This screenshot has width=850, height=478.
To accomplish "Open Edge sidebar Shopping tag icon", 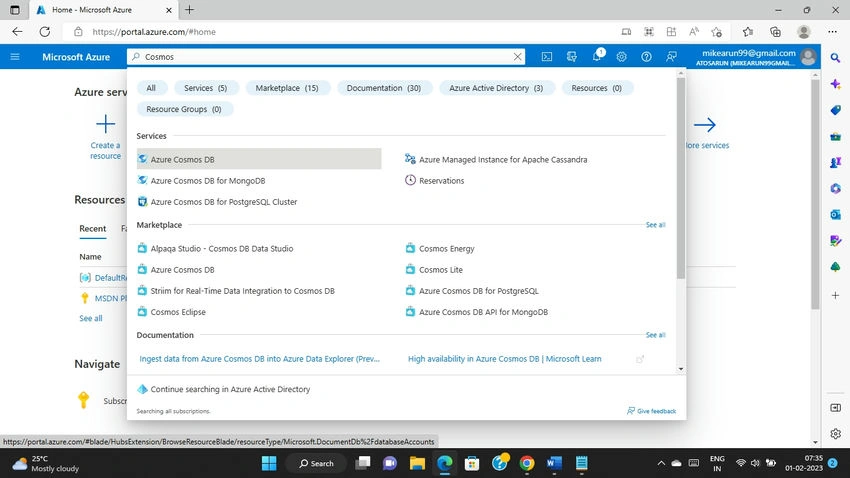I will 835,110.
